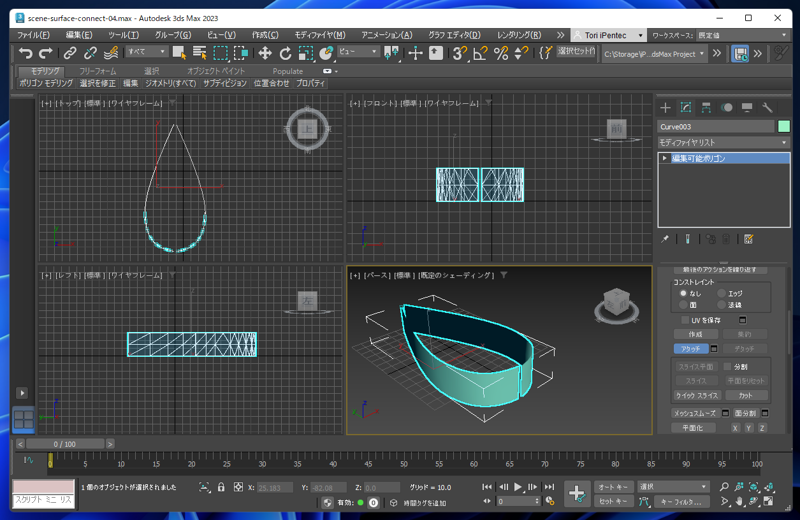Select the 面 constraint radio button
The image size is (800, 520).
[683, 305]
